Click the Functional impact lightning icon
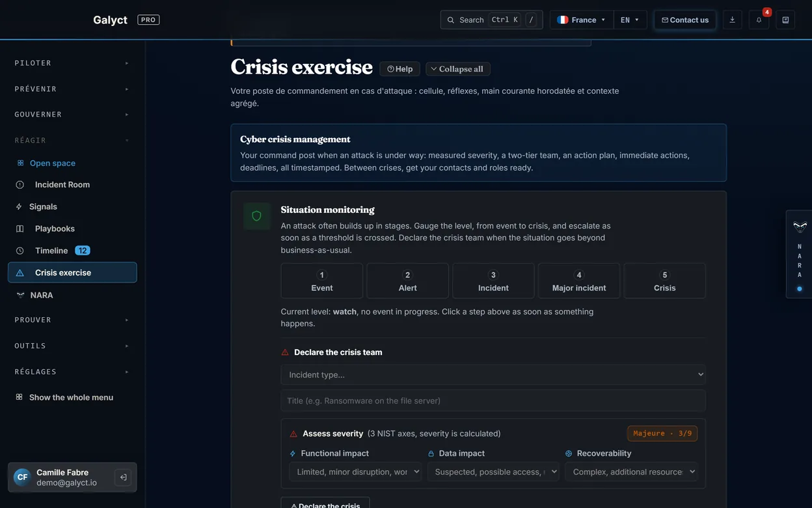The width and height of the screenshot is (812, 508). pyautogui.click(x=293, y=453)
